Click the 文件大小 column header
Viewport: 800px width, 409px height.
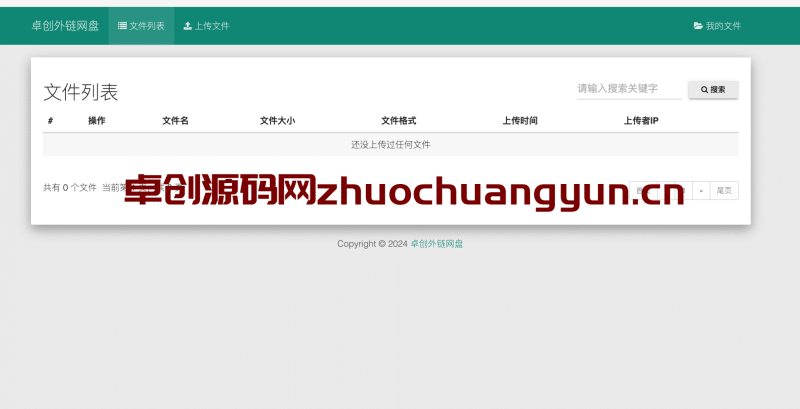(278, 121)
